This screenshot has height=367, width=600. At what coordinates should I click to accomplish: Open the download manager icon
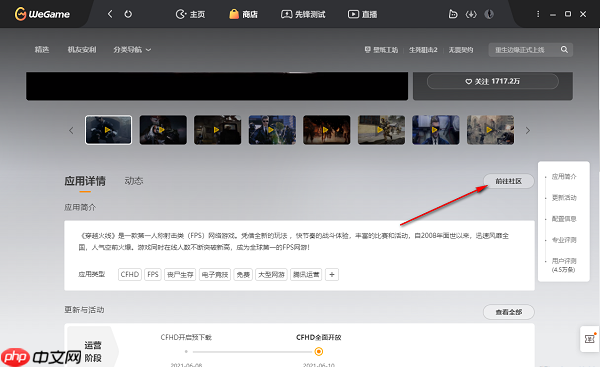pyautogui.click(x=471, y=14)
